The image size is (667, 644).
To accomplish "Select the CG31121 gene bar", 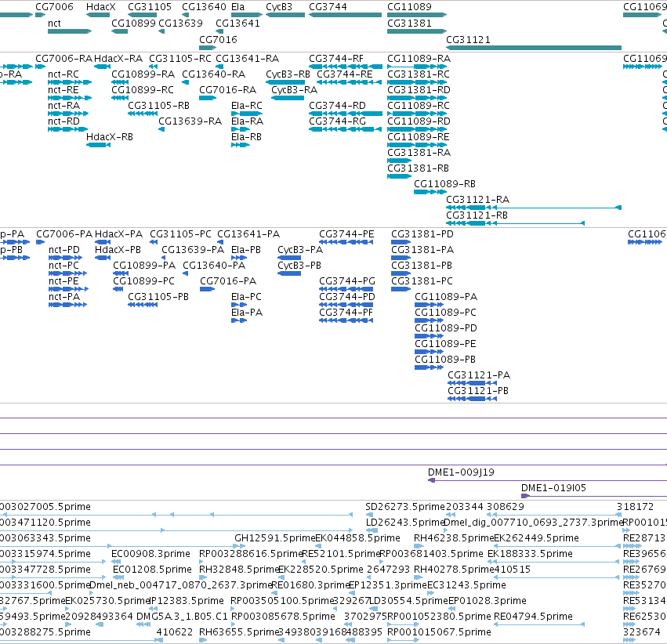I will point(534,48).
